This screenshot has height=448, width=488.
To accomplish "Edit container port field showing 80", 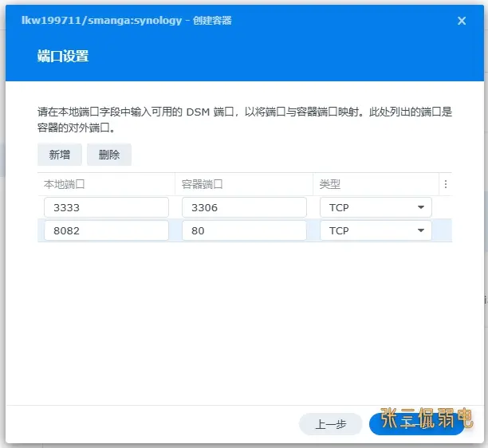I will point(244,230).
